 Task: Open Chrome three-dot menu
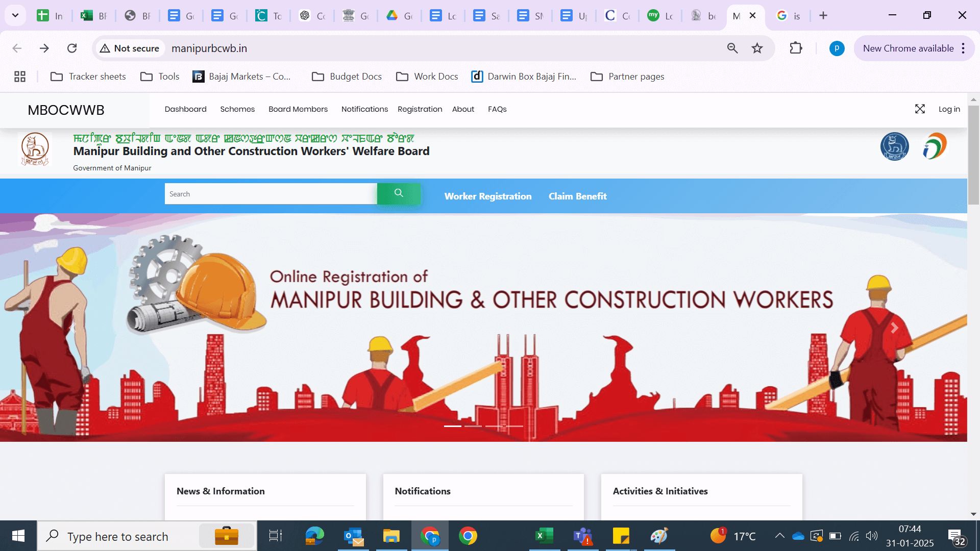[x=963, y=48]
